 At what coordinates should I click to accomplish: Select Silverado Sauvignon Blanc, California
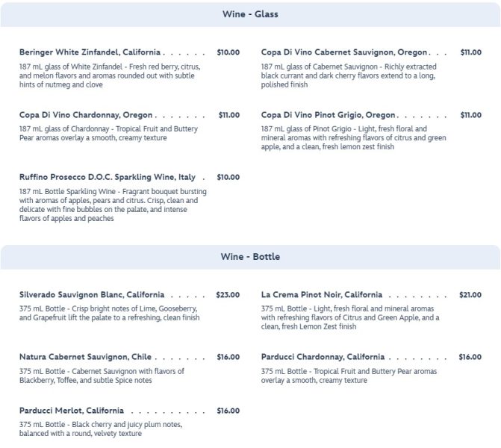(x=92, y=294)
